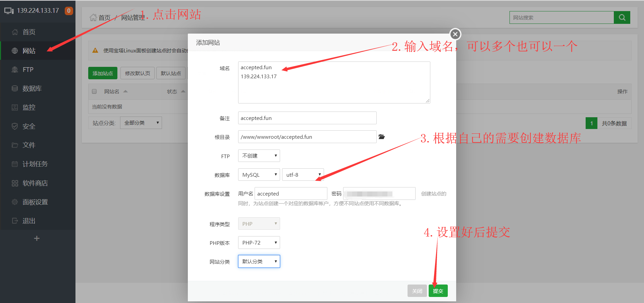Open the PHP-72 version dropdown

tap(259, 242)
